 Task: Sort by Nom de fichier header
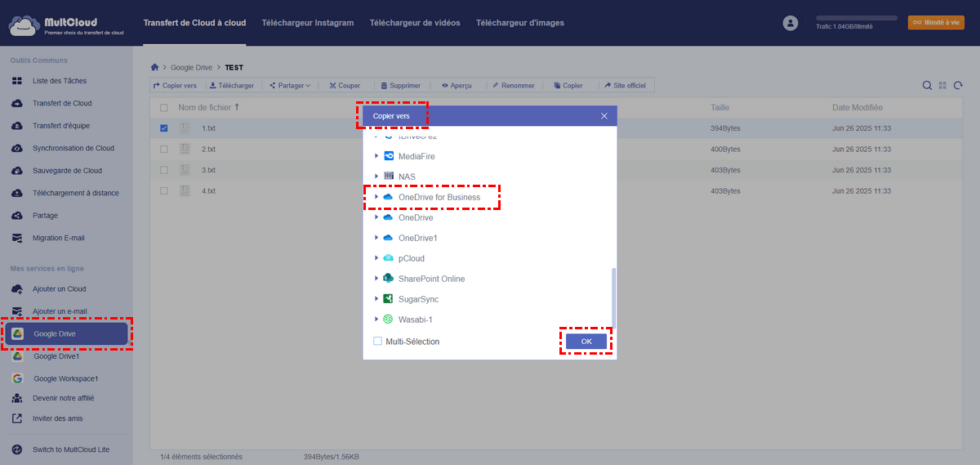[209, 108]
